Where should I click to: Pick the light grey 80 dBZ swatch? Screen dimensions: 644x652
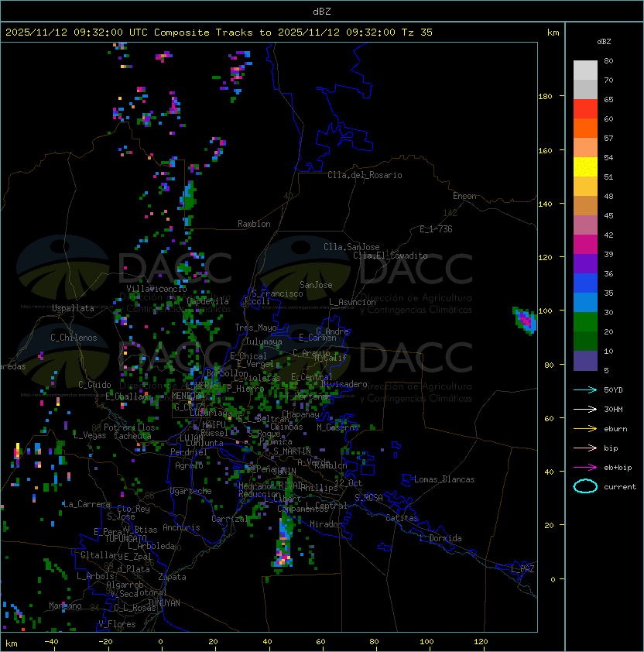click(x=585, y=70)
